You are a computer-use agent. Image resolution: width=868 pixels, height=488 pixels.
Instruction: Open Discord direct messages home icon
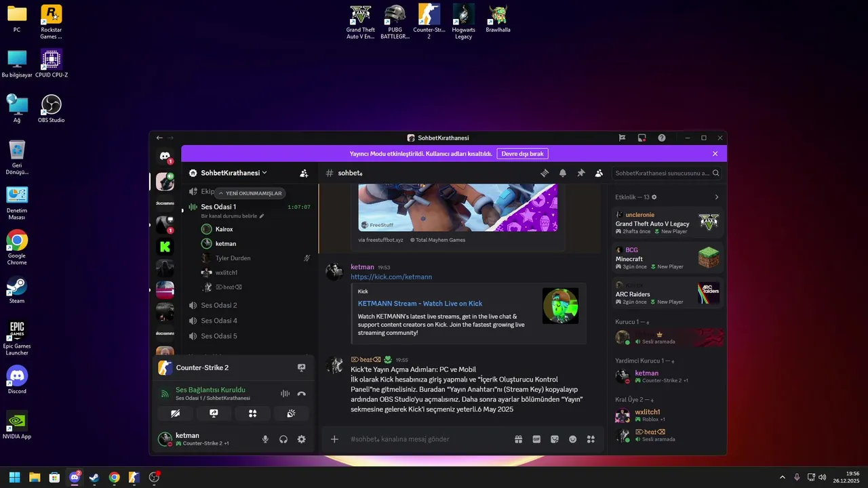[165, 157]
